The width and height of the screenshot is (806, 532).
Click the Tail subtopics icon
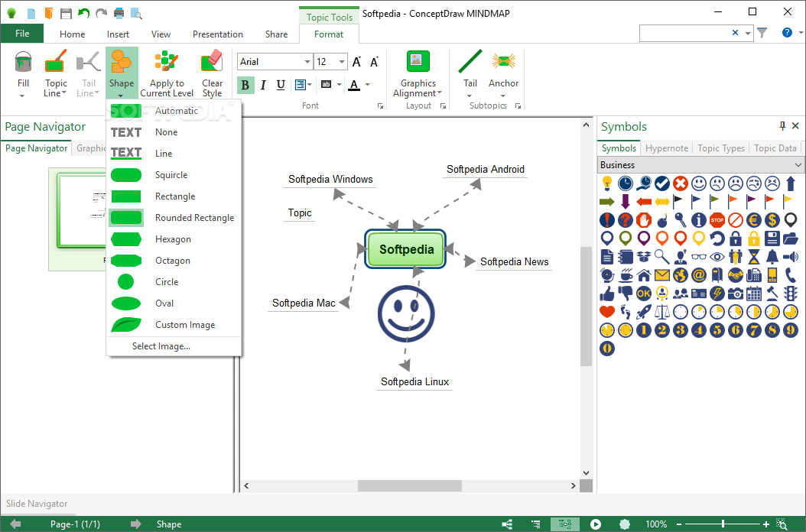coord(470,61)
